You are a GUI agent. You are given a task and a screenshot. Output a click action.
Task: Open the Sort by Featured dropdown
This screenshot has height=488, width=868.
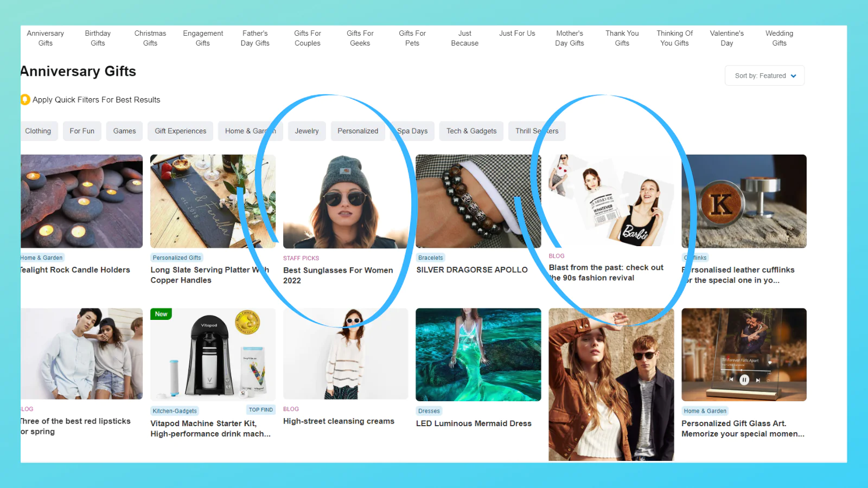tap(764, 76)
